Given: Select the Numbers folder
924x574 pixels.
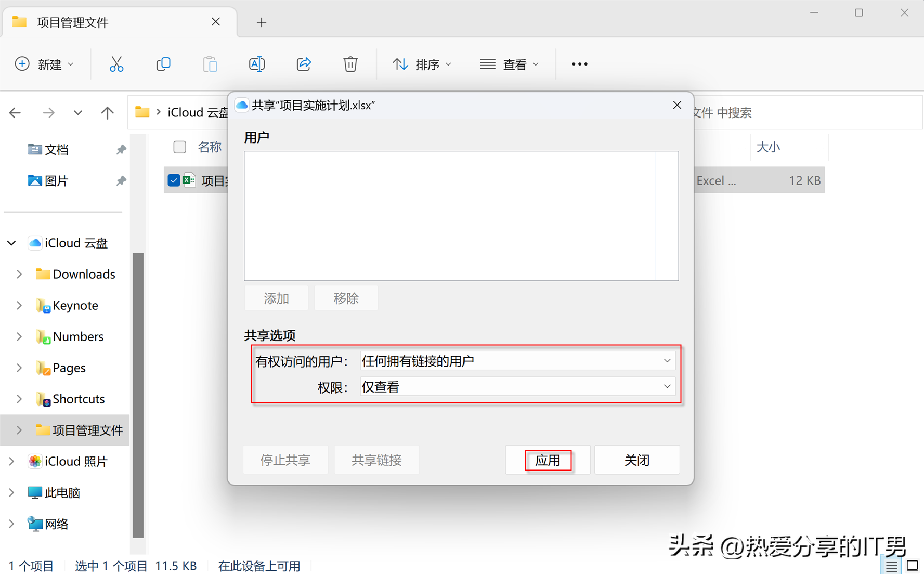Looking at the screenshot, I should [70, 336].
